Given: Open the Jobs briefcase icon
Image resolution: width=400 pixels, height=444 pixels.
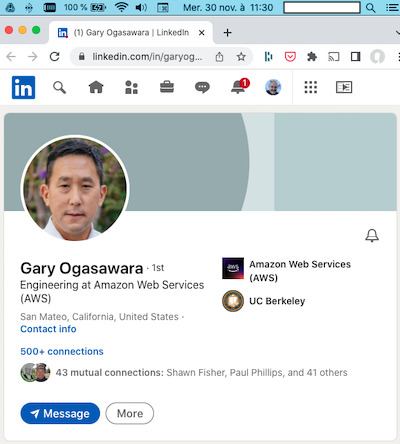Looking at the screenshot, I should click(x=167, y=87).
